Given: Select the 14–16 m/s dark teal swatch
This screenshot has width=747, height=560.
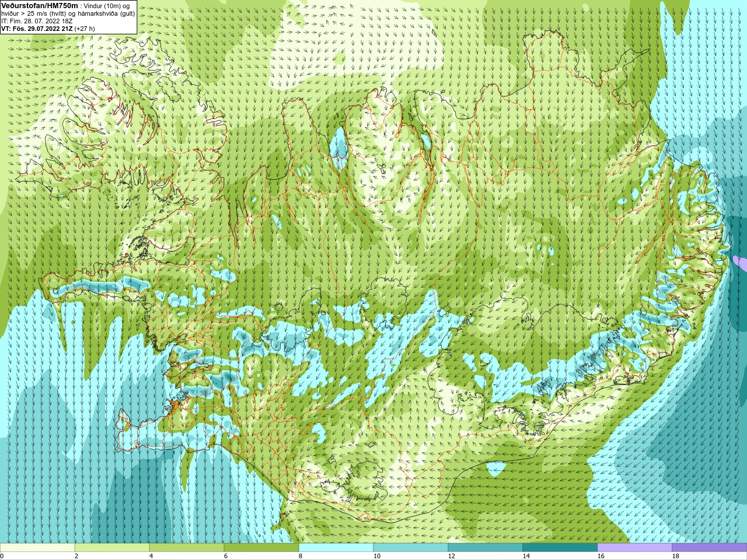Looking at the screenshot, I should [560, 548].
